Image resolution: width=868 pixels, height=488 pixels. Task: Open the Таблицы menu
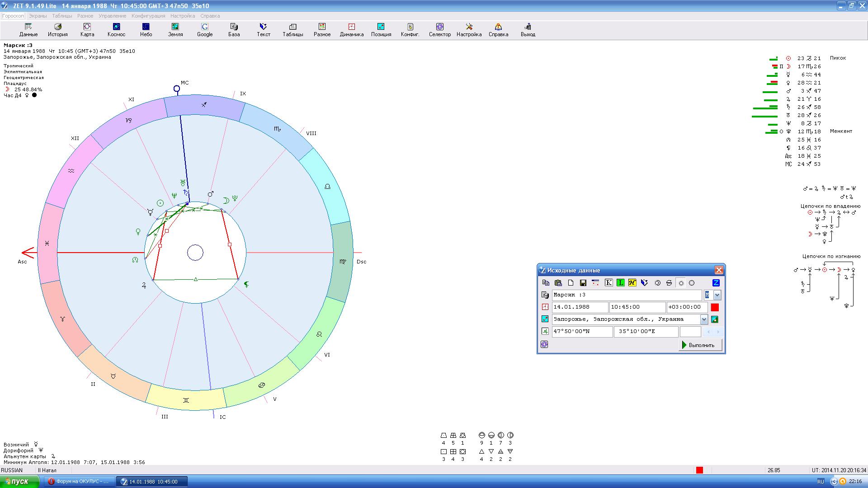click(x=62, y=16)
